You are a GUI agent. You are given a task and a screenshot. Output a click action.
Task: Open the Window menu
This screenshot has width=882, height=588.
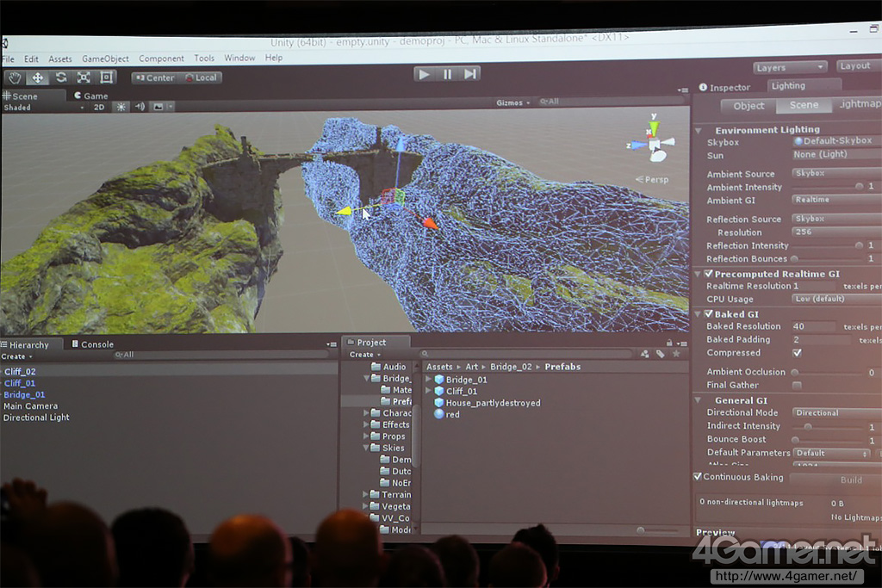(x=239, y=58)
